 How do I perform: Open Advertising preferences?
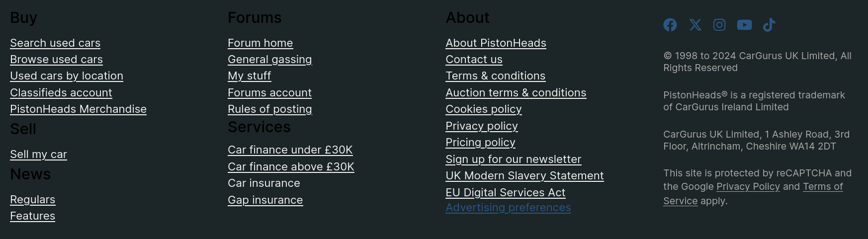508,208
